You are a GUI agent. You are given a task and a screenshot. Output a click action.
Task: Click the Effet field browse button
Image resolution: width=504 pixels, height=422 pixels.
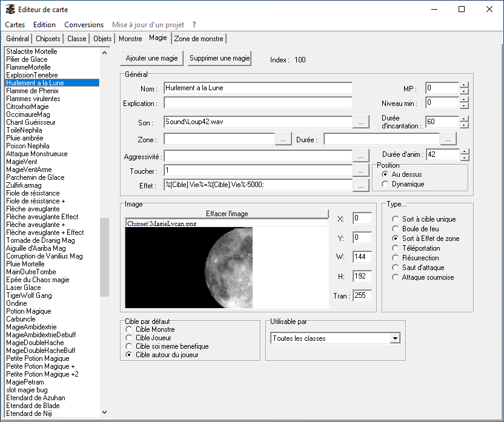[x=360, y=186]
